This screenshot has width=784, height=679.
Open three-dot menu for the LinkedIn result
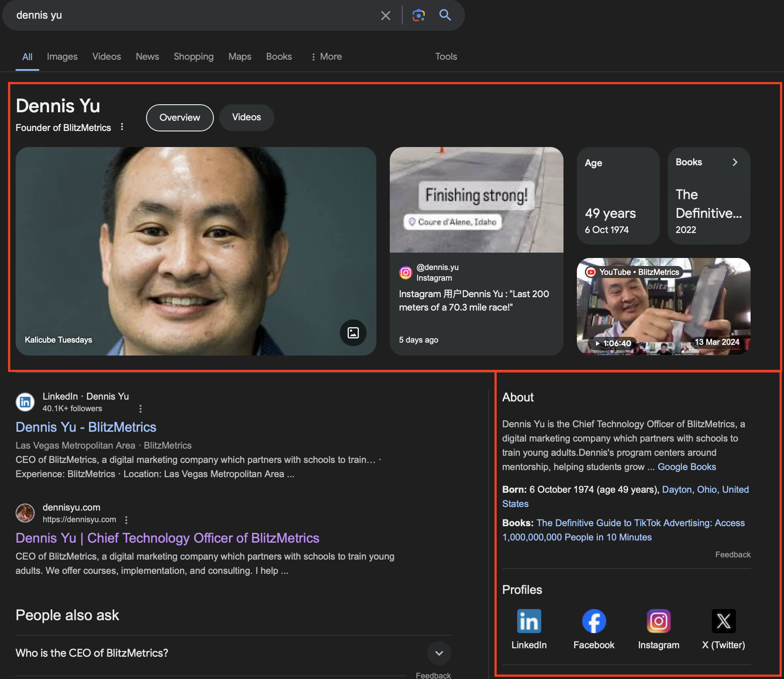(140, 409)
